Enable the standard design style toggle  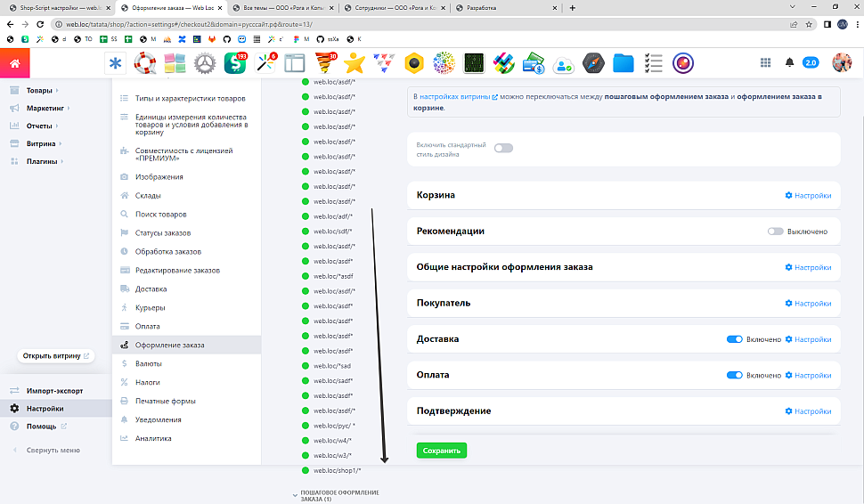click(503, 148)
